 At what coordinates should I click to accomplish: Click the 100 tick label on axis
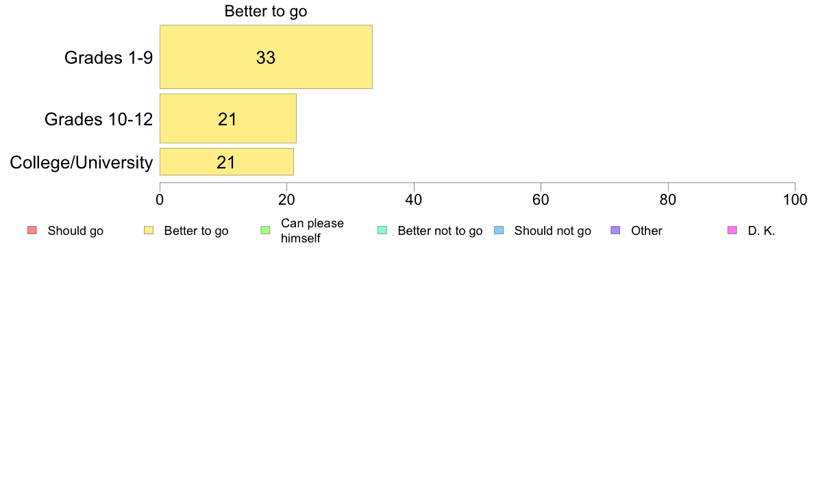pos(795,200)
